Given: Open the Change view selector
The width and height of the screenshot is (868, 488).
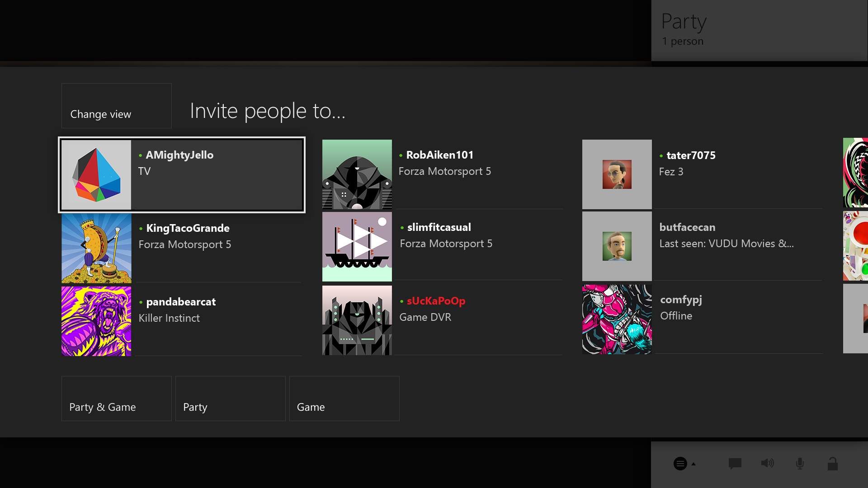Looking at the screenshot, I should (116, 105).
